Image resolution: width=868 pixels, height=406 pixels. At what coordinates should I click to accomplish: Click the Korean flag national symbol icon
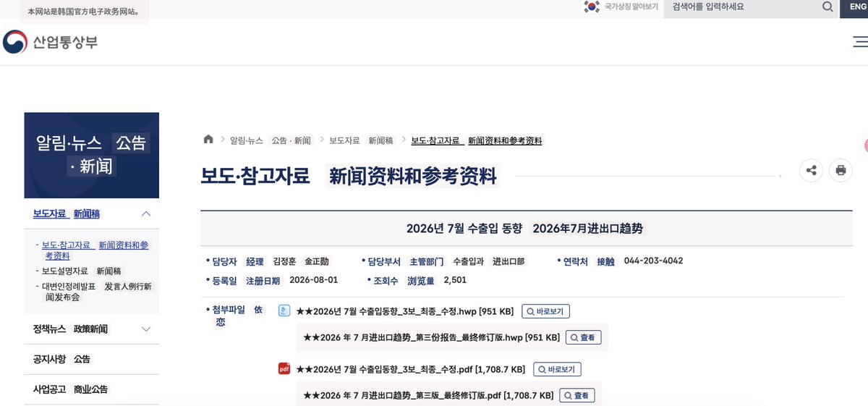[592, 7]
